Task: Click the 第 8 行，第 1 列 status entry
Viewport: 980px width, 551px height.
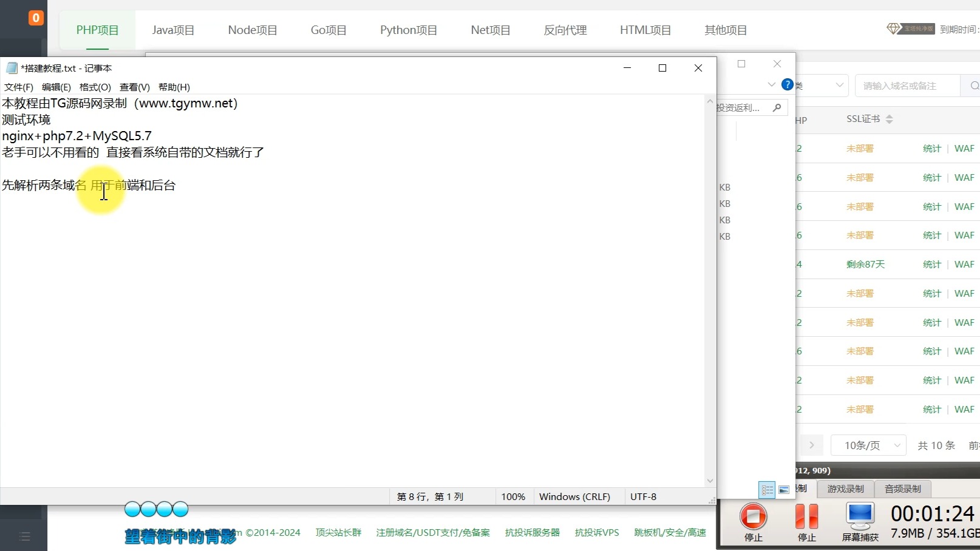Action: [430, 496]
